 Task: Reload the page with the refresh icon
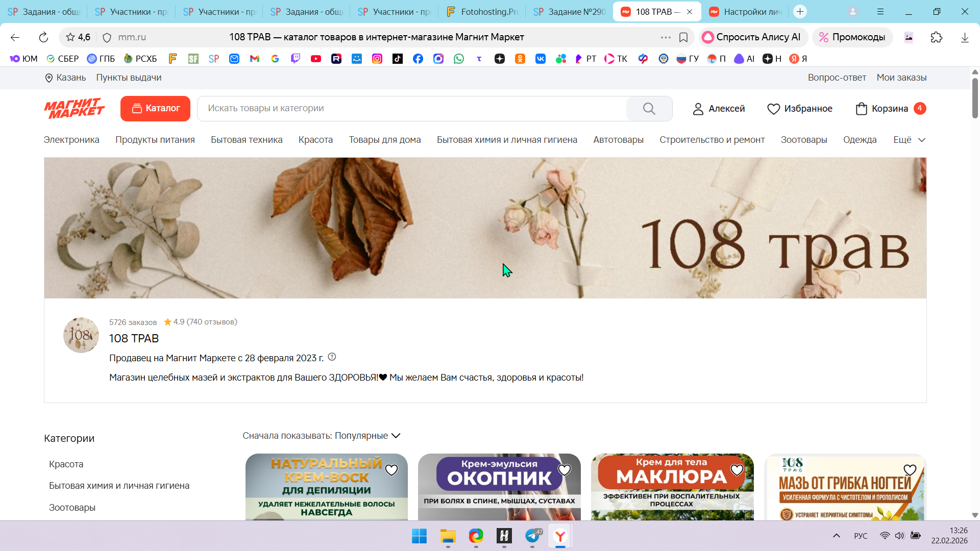pyautogui.click(x=43, y=37)
